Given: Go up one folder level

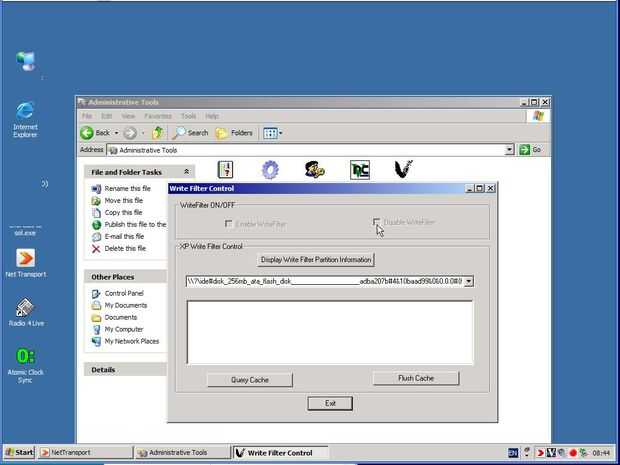Looking at the screenshot, I should pos(158,133).
